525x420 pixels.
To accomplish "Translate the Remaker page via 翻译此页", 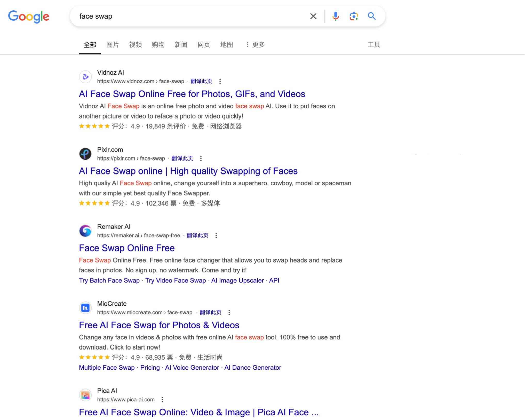I will pyautogui.click(x=197, y=235).
